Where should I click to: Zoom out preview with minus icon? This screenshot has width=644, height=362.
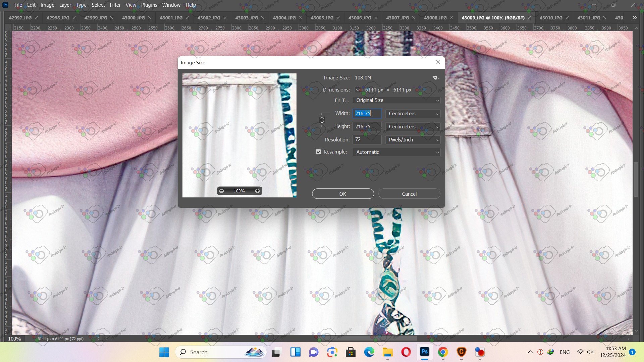click(221, 191)
